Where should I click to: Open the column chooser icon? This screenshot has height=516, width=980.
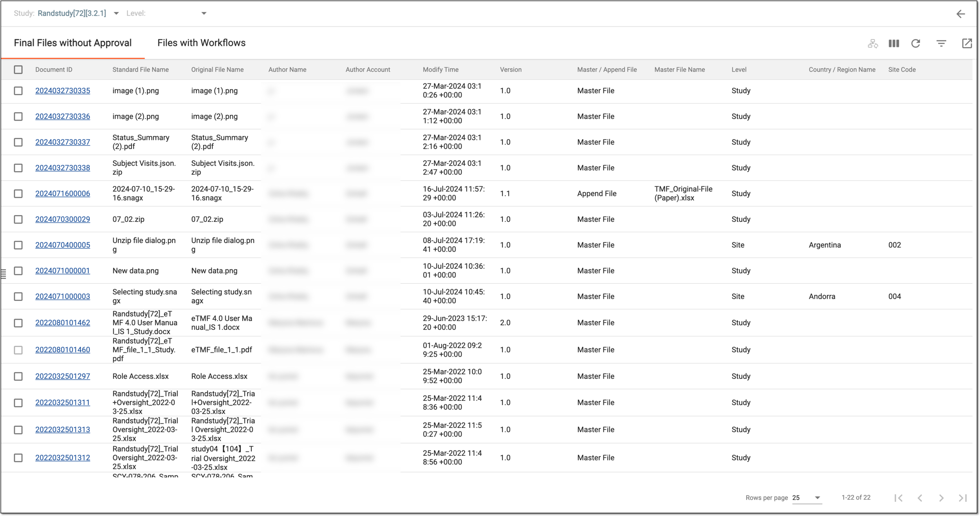click(x=894, y=43)
